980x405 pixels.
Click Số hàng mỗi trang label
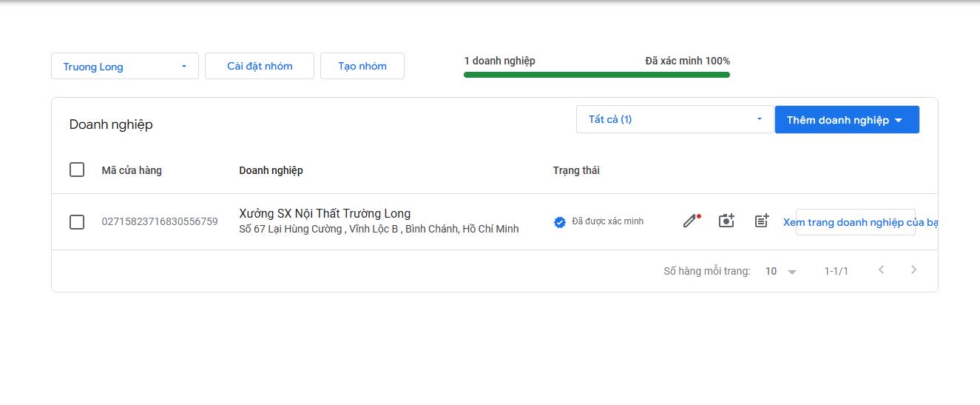tap(707, 271)
